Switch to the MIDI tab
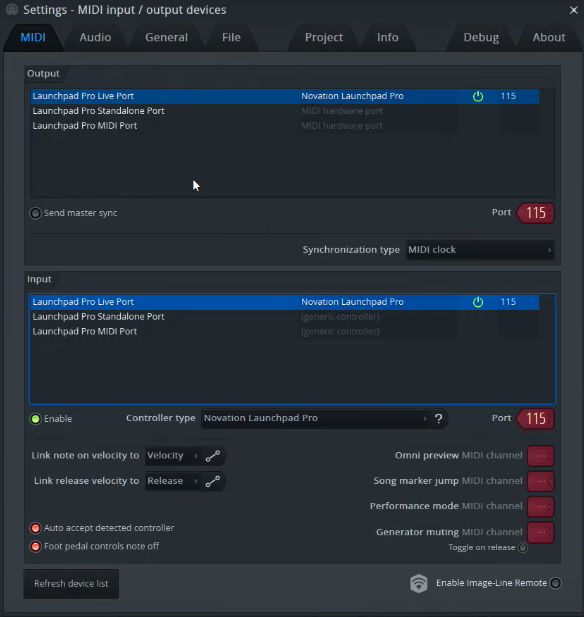The height and width of the screenshot is (617, 584). click(x=33, y=37)
